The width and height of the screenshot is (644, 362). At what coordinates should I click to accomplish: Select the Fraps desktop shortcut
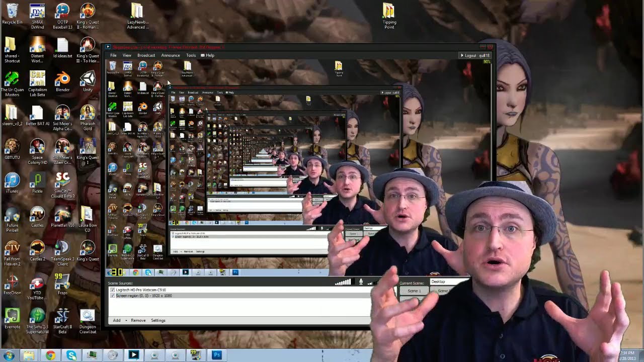pyautogui.click(x=62, y=285)
